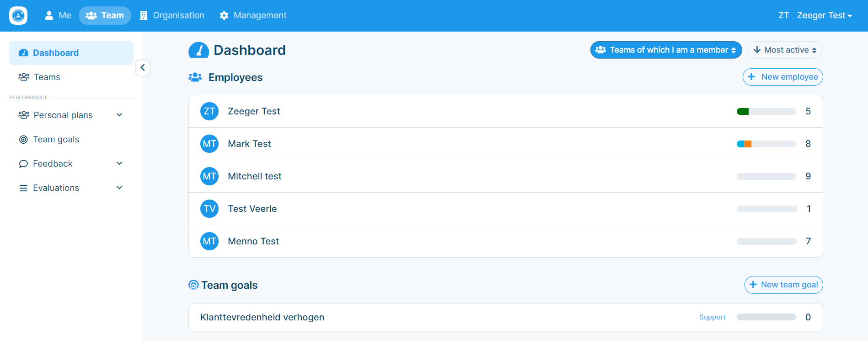Collapse the sidebar with the chevron arrow
868x341 pixels.
coord(143,68)
